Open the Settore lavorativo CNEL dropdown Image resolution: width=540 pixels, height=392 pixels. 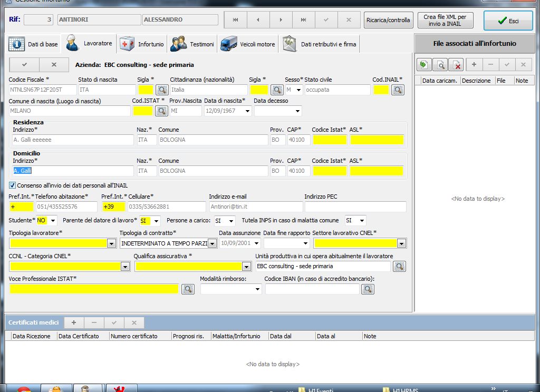401,243
